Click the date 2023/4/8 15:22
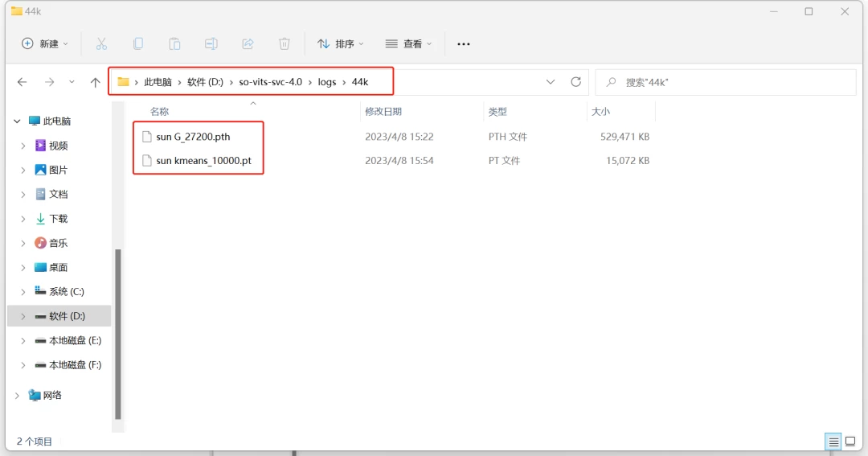868x456 pixels. click(399, 136)
